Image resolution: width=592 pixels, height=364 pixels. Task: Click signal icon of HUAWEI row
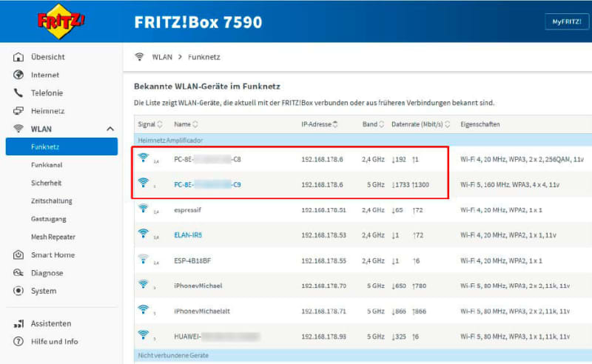click(x=143, y=334)
